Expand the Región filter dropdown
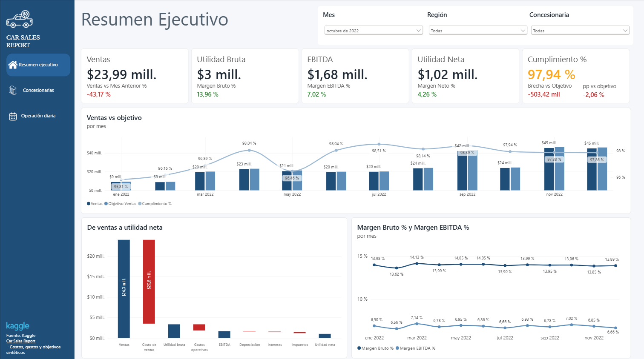This screenshot has height=359, width=644. coord(477,31)
